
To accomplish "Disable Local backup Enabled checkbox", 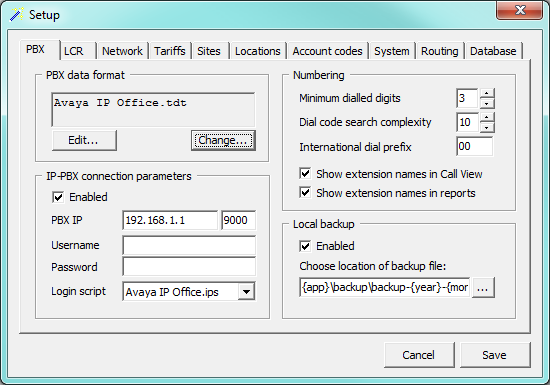I will click(x=305, y=246).
